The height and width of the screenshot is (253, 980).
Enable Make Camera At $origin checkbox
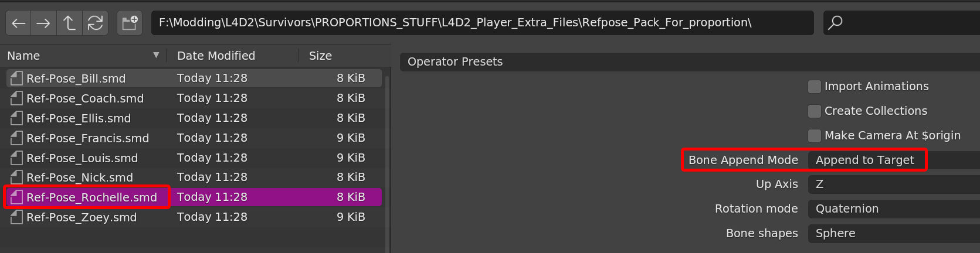point(814,136)
